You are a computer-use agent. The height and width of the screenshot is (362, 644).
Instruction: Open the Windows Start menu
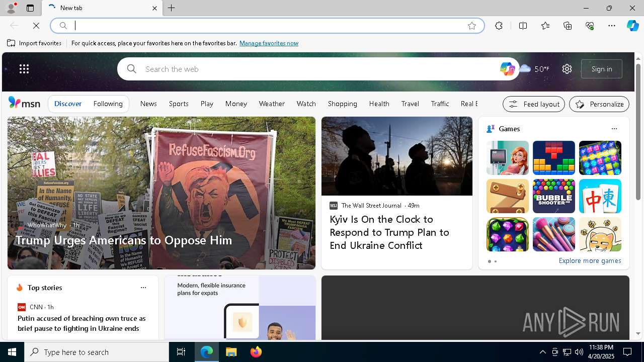point(12,352)
